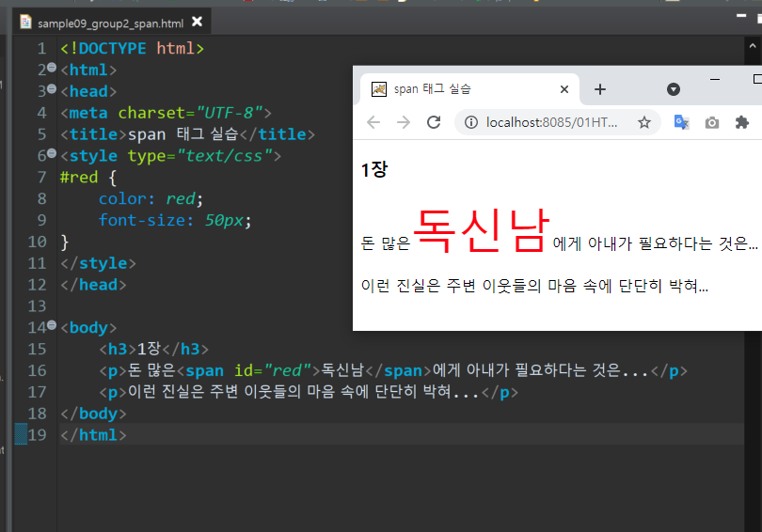This screenshot has width=762, height=532.
Task: Click '에게 아내가 필요하다는 것은...' in browser
Action: point(655,243)
